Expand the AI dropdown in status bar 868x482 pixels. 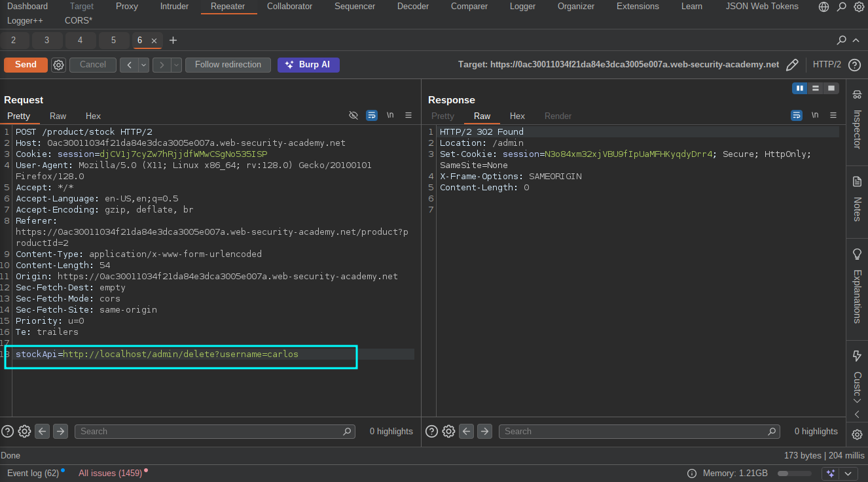coord(848,473)
